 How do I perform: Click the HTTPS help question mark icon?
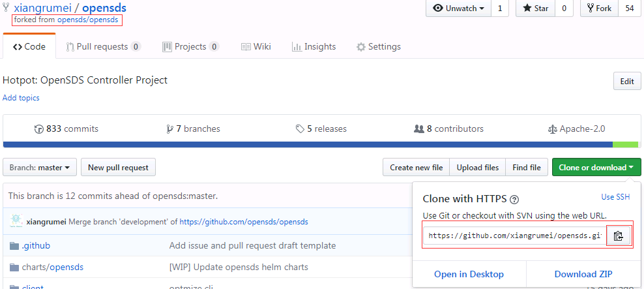[x=514, y=200]
